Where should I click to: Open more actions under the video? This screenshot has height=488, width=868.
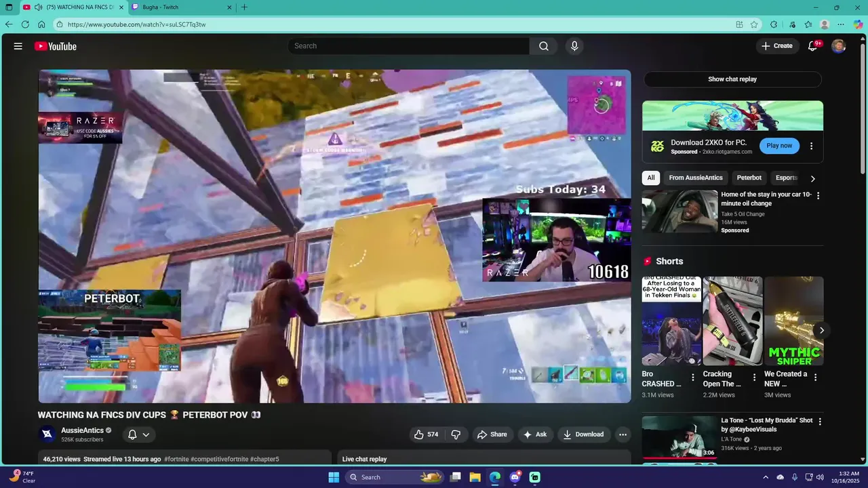click(x=623, y=434)
